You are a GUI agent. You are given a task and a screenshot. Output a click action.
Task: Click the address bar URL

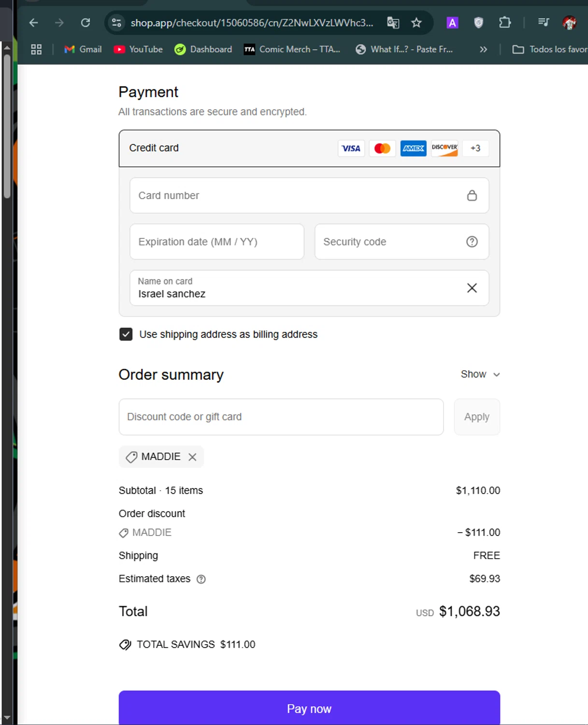point(252,23)
